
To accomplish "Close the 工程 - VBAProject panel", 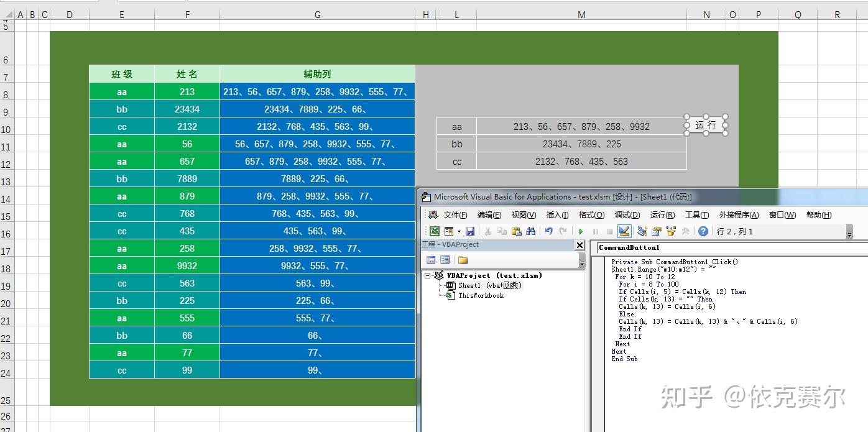I will coord(579,245).
